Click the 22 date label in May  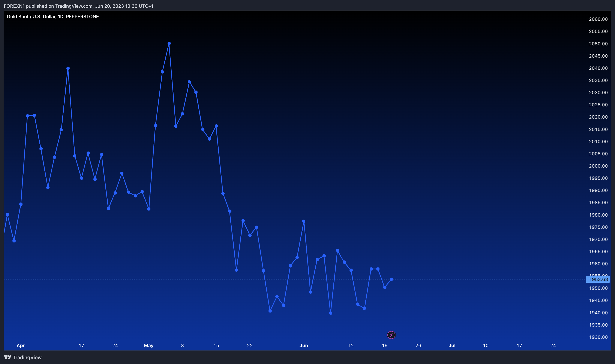point(250,345)
